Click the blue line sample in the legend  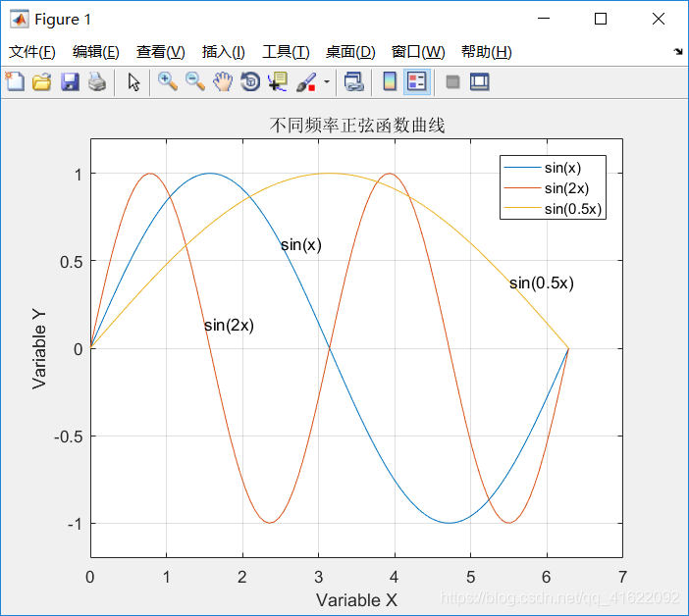tap(522, 168)
